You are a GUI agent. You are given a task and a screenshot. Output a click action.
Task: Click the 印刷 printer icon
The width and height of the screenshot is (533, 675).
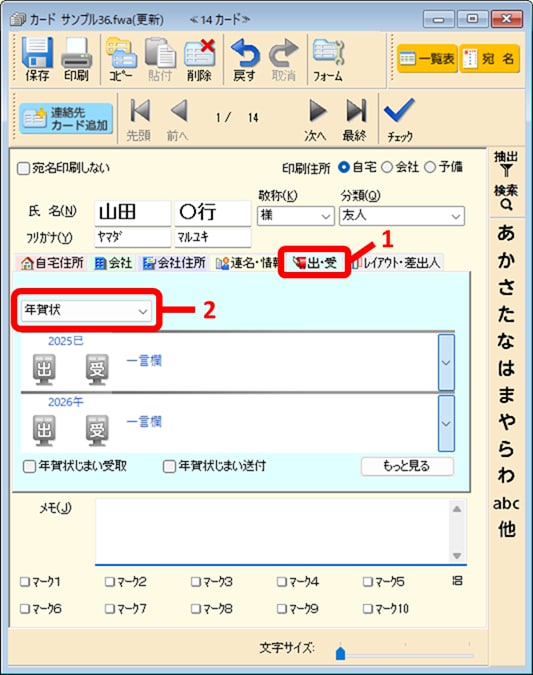tap(76, 53)
